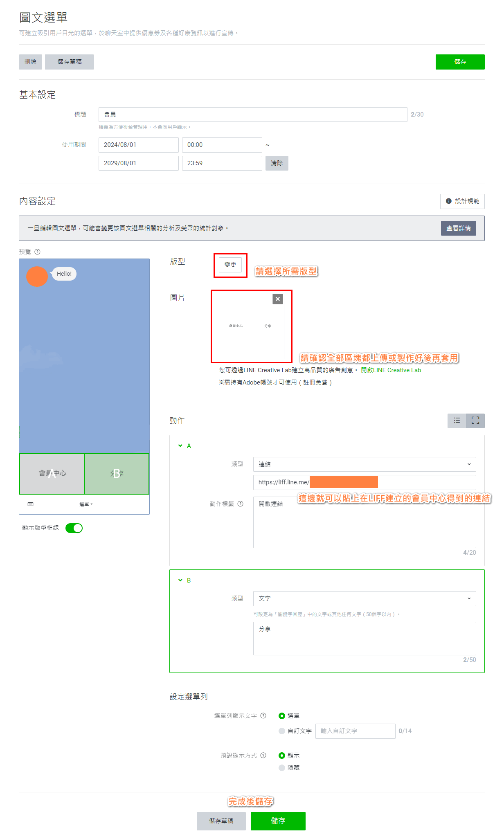Click the 標題 title input field
504x839 pixels.
coord(252,115)
